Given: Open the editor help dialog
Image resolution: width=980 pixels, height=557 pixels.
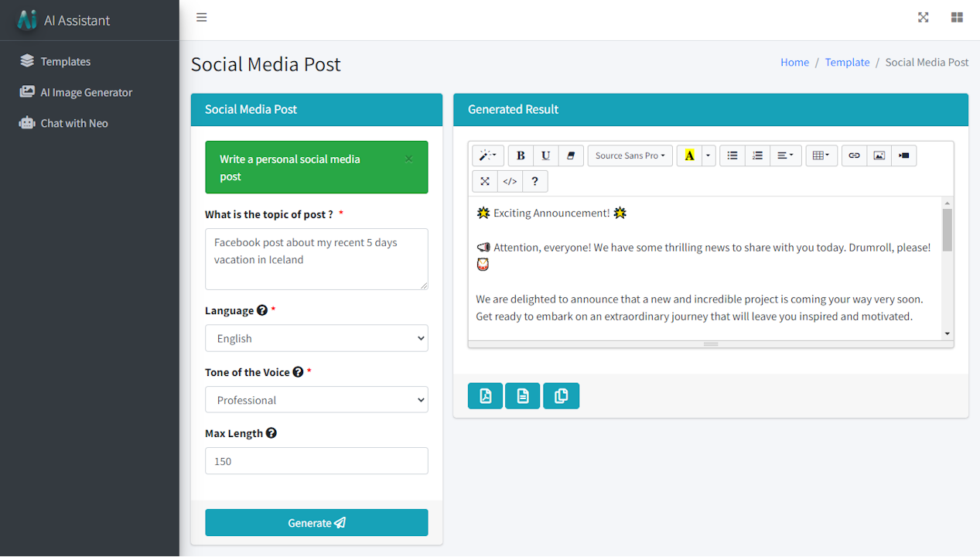Looking at the screenshot, I should point(534,180).
